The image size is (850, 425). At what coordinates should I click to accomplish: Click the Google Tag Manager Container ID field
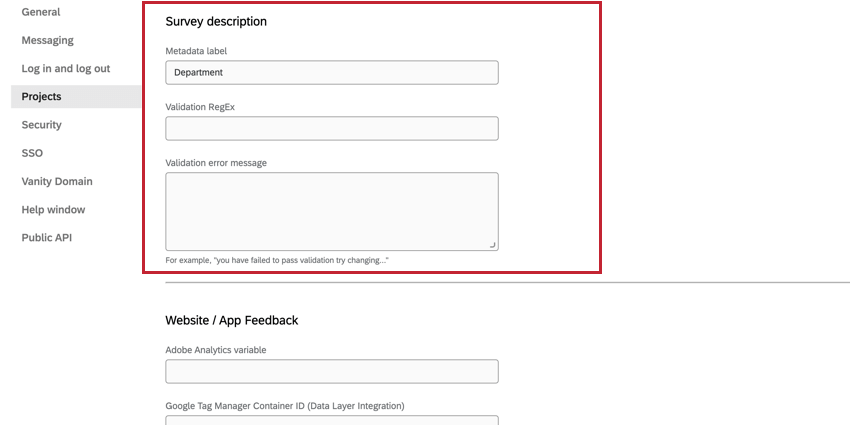[x=331, y=420]
